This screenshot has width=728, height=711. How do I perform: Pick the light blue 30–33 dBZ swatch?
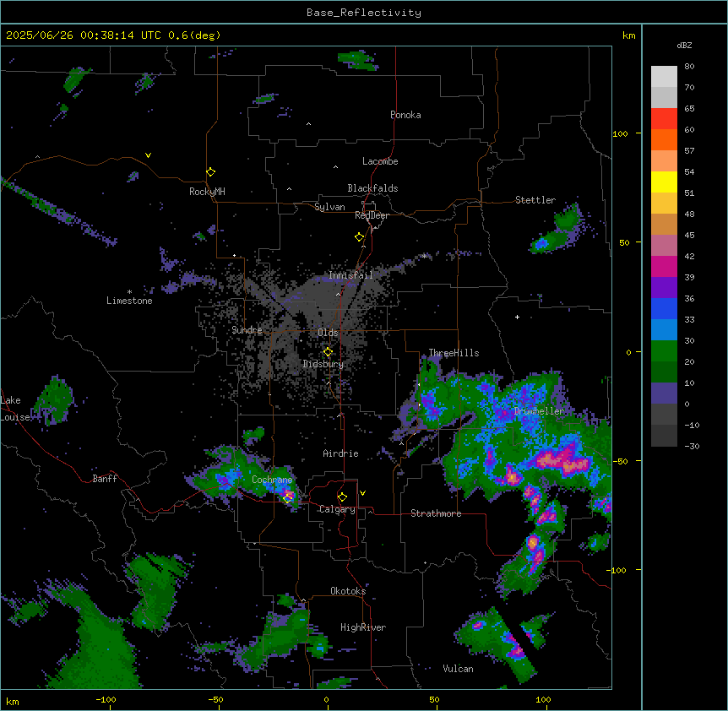(x=664, y=330)
